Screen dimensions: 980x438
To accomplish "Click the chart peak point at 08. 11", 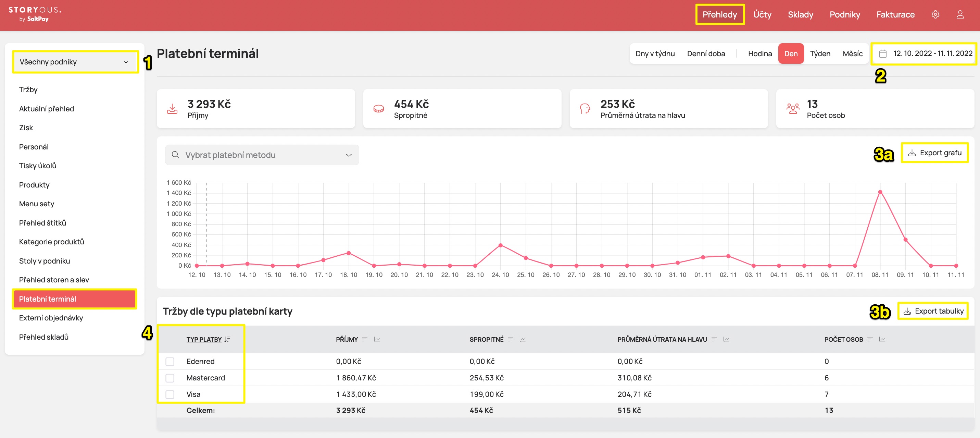I will tap(880, 192).
